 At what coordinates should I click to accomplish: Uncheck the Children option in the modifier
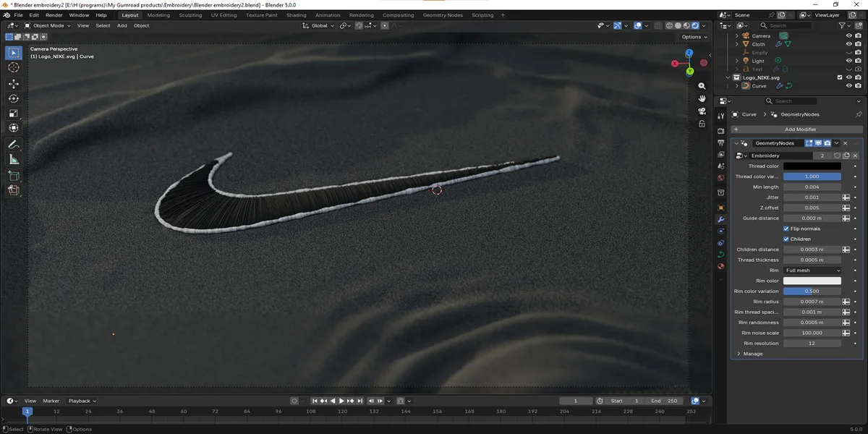point(786,239)
